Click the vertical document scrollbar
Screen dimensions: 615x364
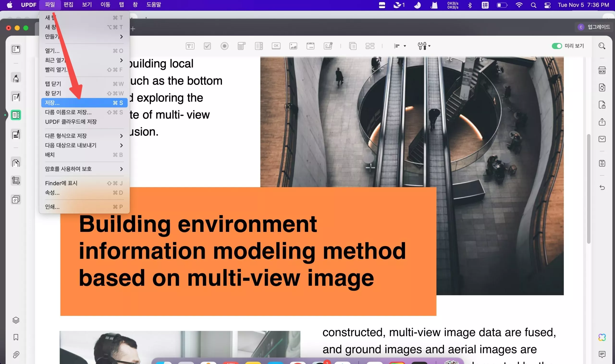pyautogui.click(x=589, y=189)
